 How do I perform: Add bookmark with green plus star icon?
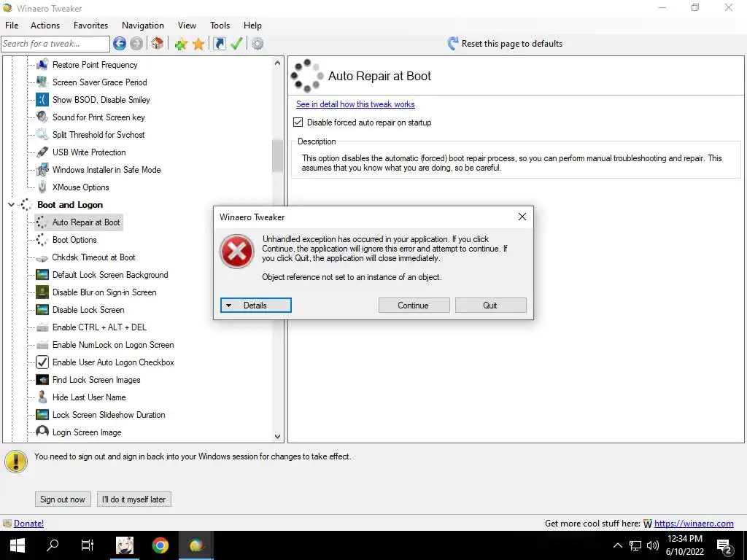tap(181, 44)
